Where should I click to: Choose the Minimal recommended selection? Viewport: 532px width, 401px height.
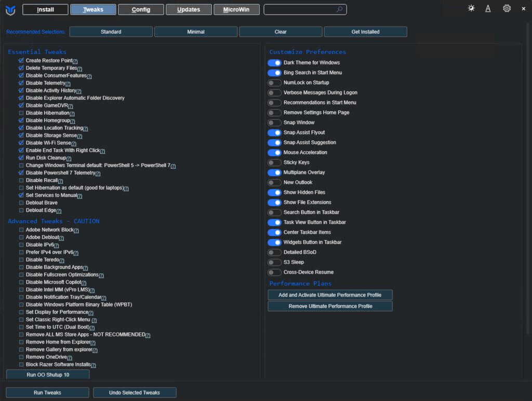point(196,32)
